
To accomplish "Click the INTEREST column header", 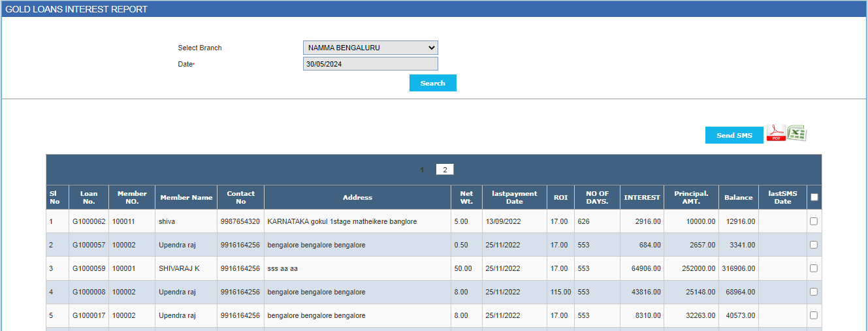I will click(x=642, y=197).
